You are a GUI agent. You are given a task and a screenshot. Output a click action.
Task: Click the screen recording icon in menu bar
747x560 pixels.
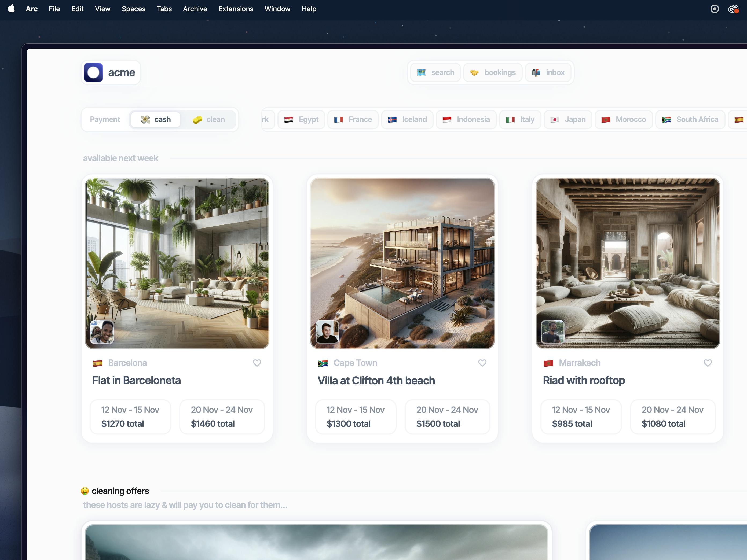pos(715,9)
